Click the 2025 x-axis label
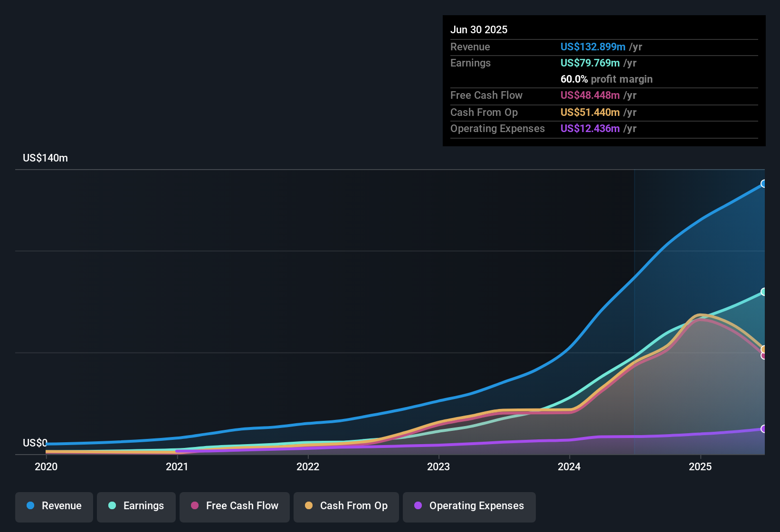Screen dimensions: 780x532 pyautogui.click(x=700, y=467)
